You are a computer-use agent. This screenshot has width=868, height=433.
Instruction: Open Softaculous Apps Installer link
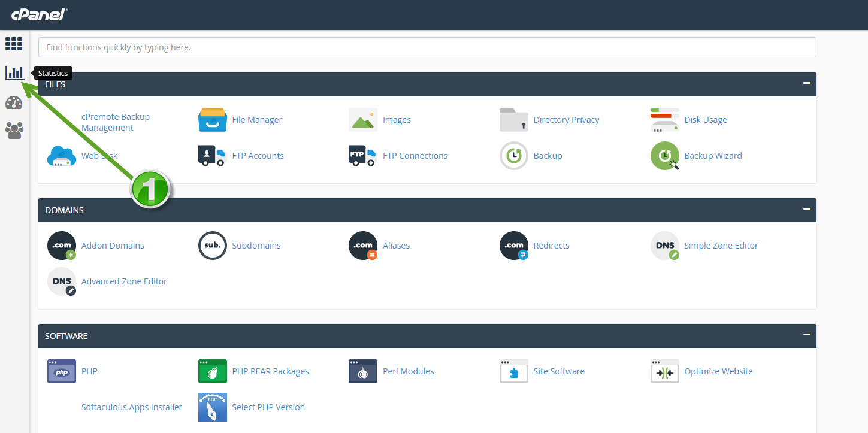coord(132,407)
